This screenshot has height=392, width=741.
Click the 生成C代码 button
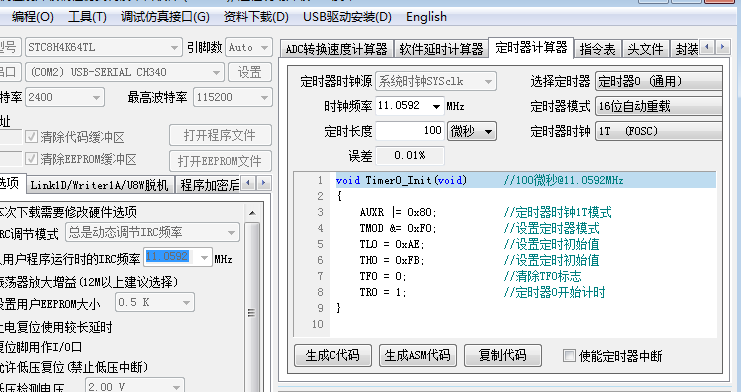[333, 356]
